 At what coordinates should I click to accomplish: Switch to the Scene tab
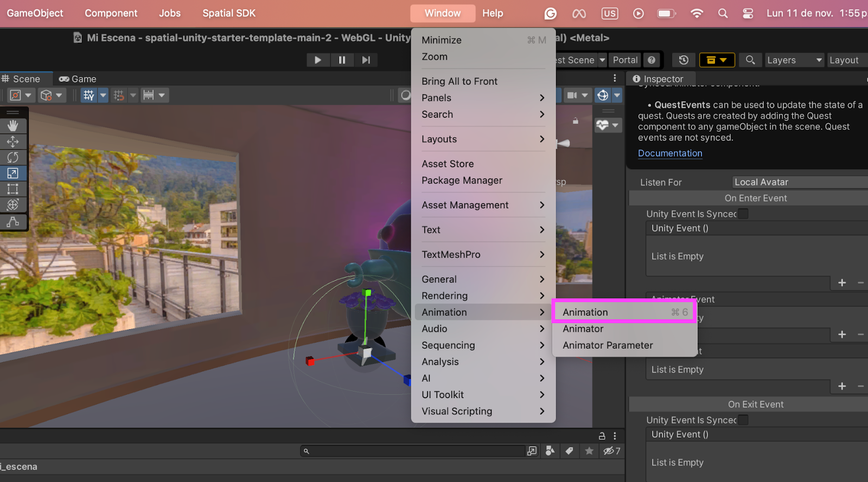(22, 79)
